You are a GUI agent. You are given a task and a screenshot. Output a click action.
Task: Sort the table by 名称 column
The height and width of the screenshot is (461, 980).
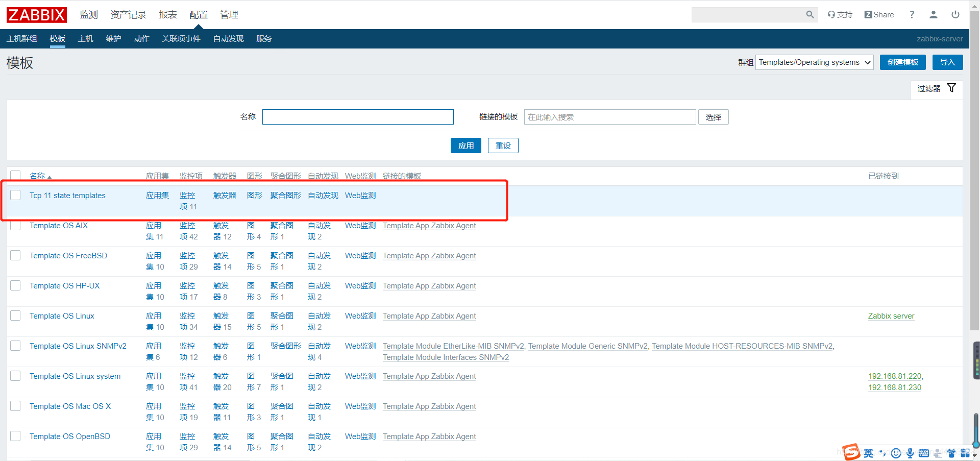pos(40,176)
